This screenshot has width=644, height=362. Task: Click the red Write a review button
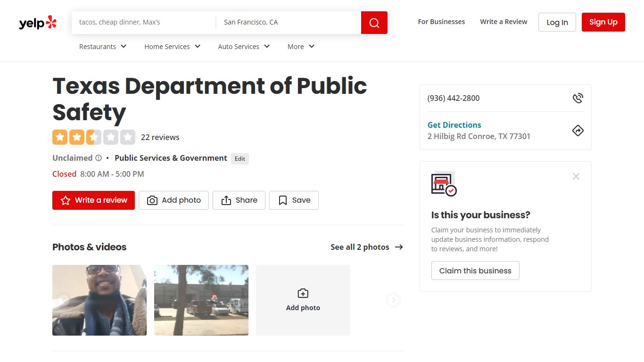coord(93,200)
